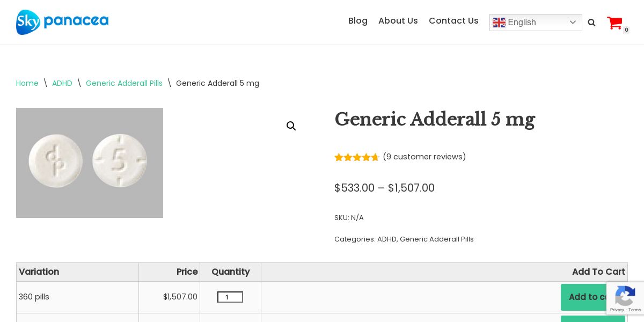Click the product image zoom magnifier
The width and height of the screenshot is (644, 322).
pyautogui.click(x=291, y=126)
